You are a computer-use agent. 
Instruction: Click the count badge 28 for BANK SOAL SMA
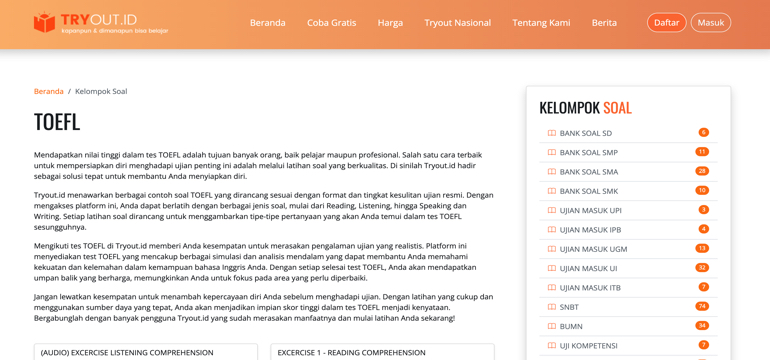702,171
